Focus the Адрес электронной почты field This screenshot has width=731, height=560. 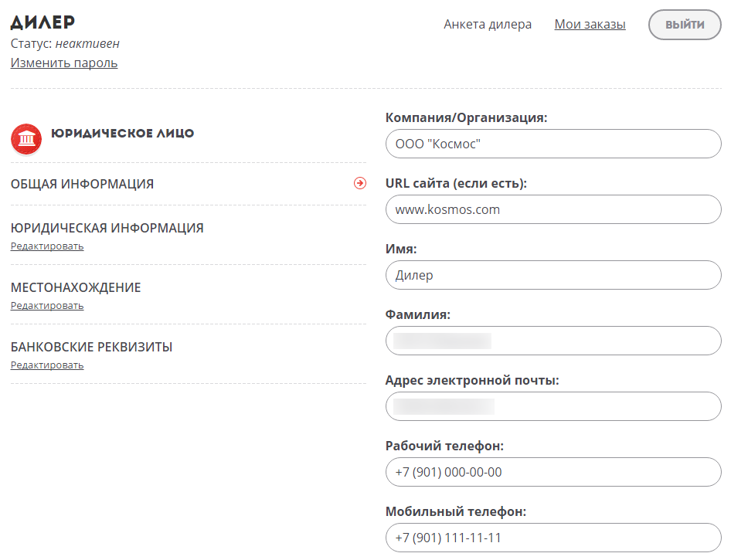pos(553,407)
